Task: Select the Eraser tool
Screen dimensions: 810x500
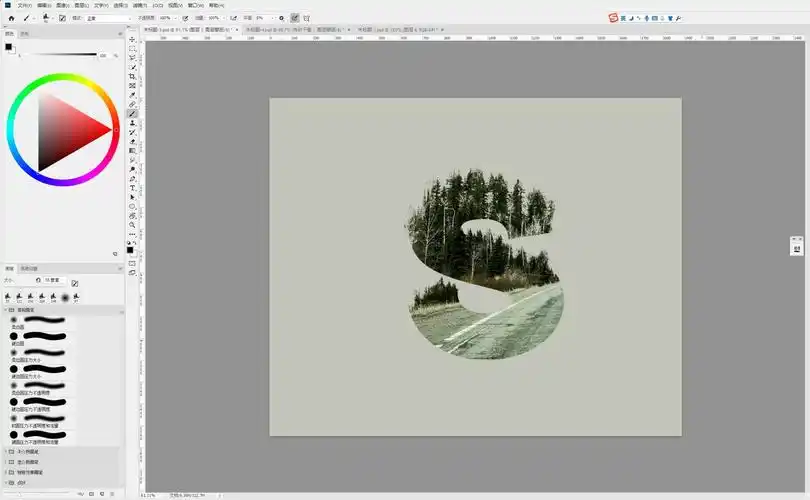Action: 133,142
